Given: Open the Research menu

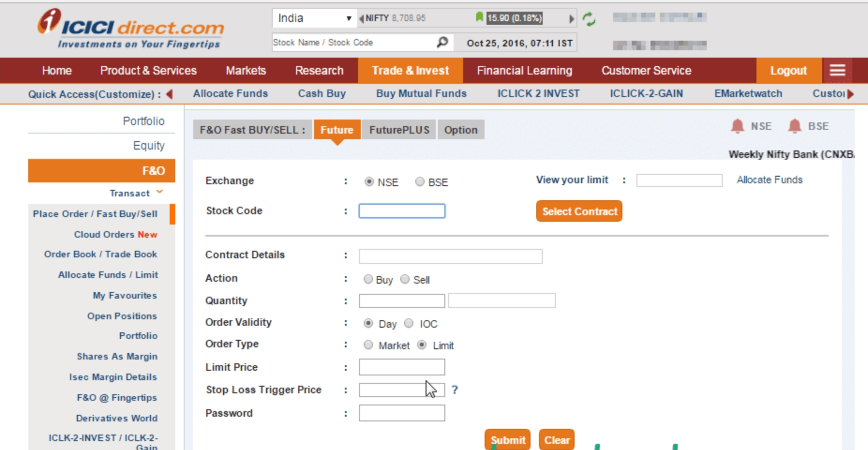Looking at the screenshot, I should point(319,70).
